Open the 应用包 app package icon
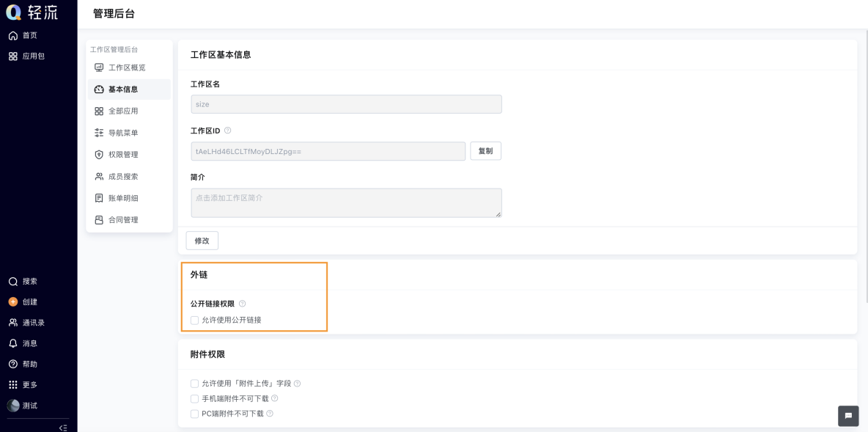This screenshot has width=868, height=432. (13, 56)
